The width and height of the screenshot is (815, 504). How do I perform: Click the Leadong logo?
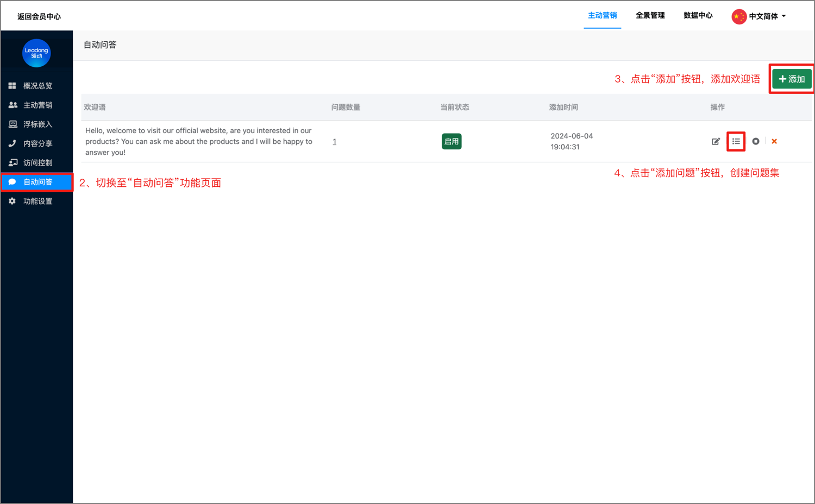click(x=36, y=53)
